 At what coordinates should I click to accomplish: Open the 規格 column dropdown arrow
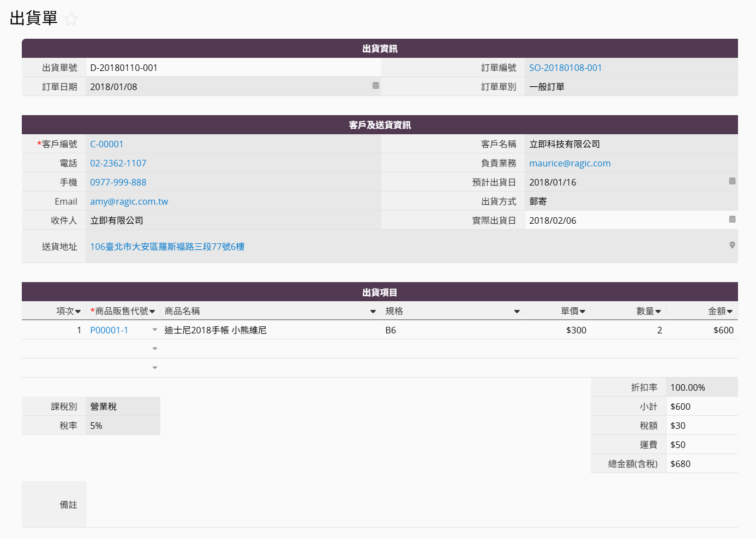tap(517, 312)
